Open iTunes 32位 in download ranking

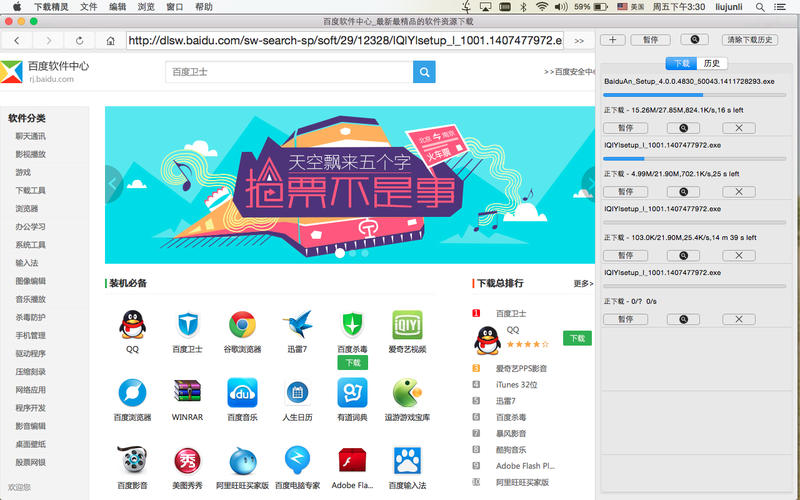click(516, 385)
